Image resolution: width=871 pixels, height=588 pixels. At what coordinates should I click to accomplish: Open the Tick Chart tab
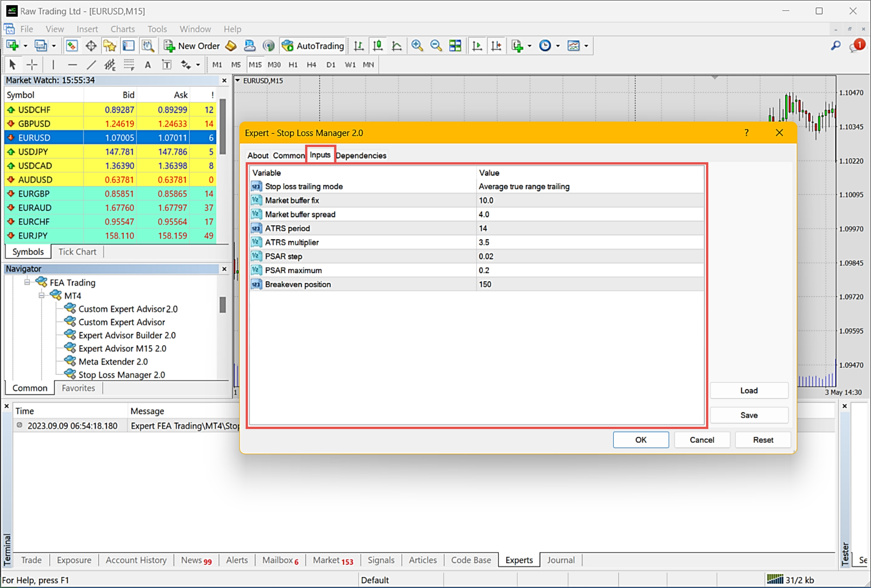tap(77, 252)
